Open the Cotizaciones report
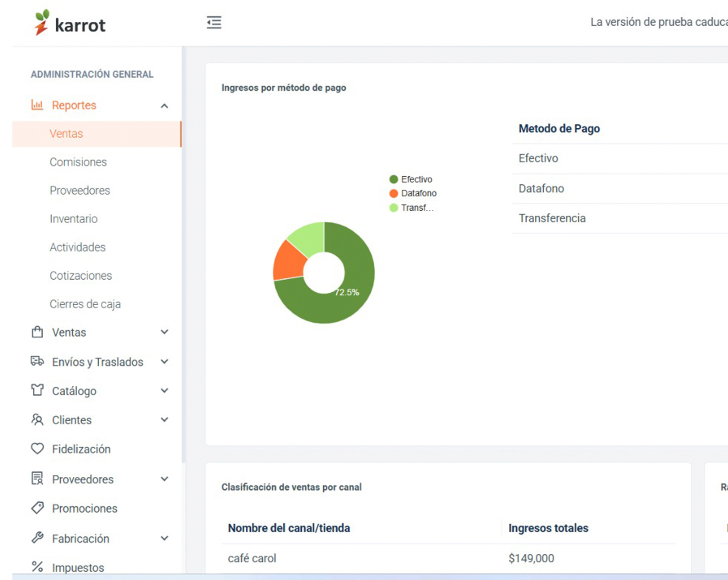 tap(80, 276)
